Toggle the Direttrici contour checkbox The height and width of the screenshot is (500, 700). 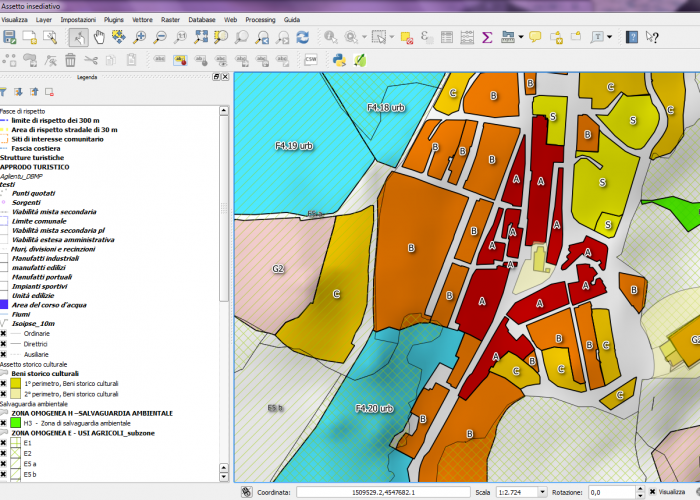point(3,344)
